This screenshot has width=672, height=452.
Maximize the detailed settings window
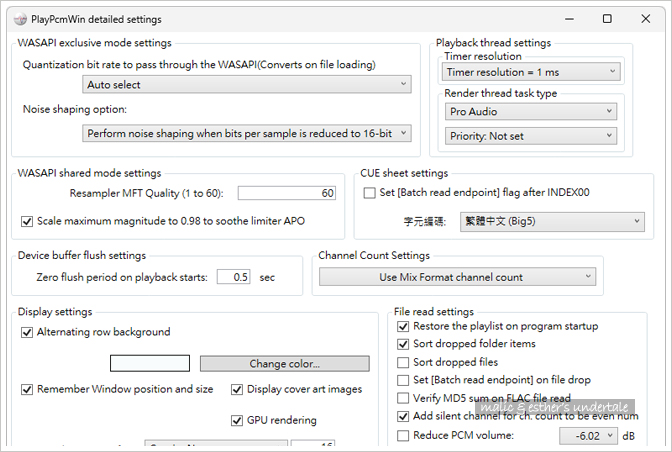tap(607, 19)
